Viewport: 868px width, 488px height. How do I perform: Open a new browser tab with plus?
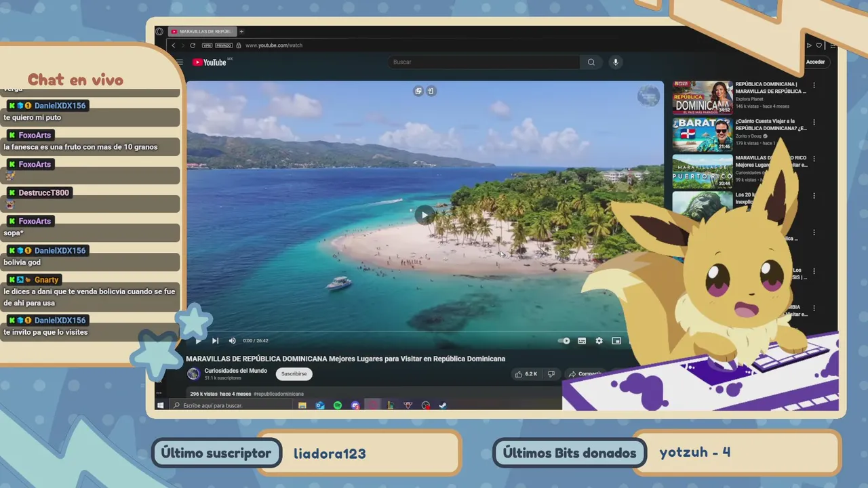pos(241,31)
